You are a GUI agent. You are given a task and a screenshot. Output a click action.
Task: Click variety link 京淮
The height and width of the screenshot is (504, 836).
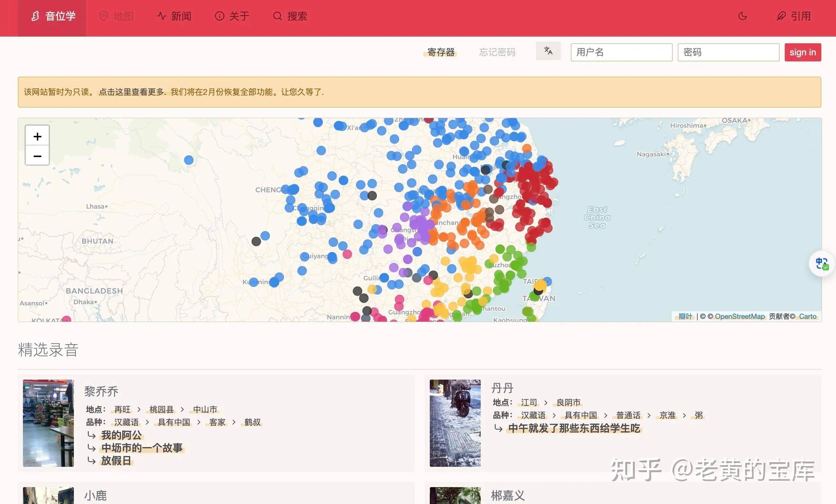[x=667, y=415]
